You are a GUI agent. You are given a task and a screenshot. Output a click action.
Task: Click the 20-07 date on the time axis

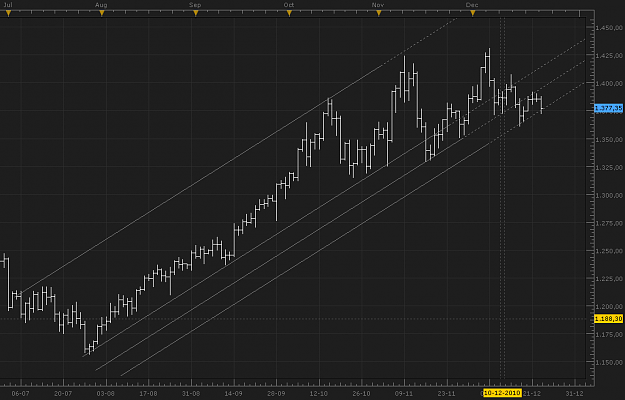(x=63, y=394)
